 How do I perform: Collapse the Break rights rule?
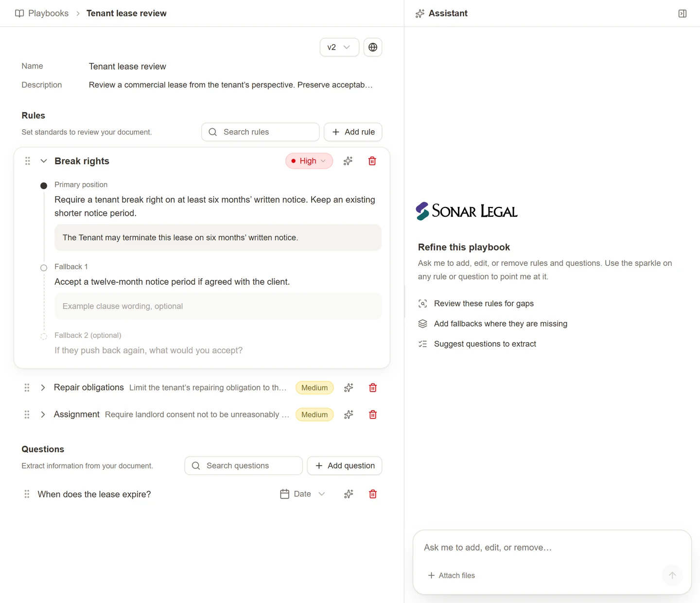point(44,161)
